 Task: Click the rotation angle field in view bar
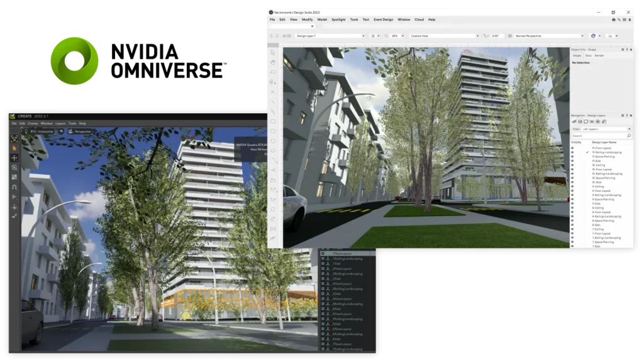tap(496, 36)
